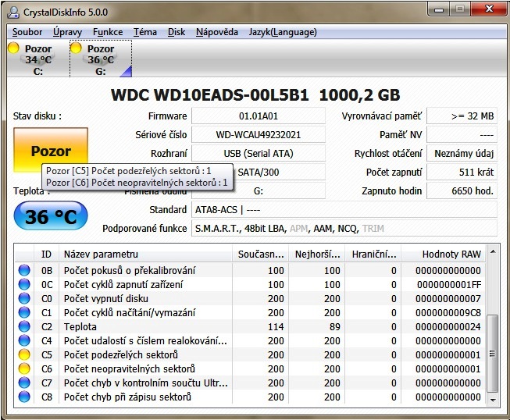Screen dimensions: 510x420
Task: Click blue status icon for attribute C4
Action: (24, 340)
